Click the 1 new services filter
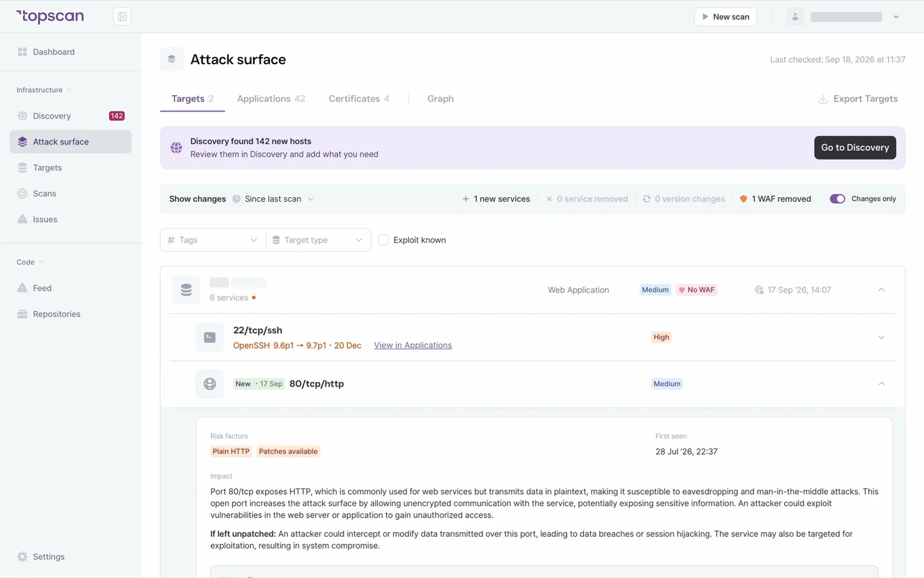Image resolution: width=924 pixels, height=578 pixels. [496, 199]
